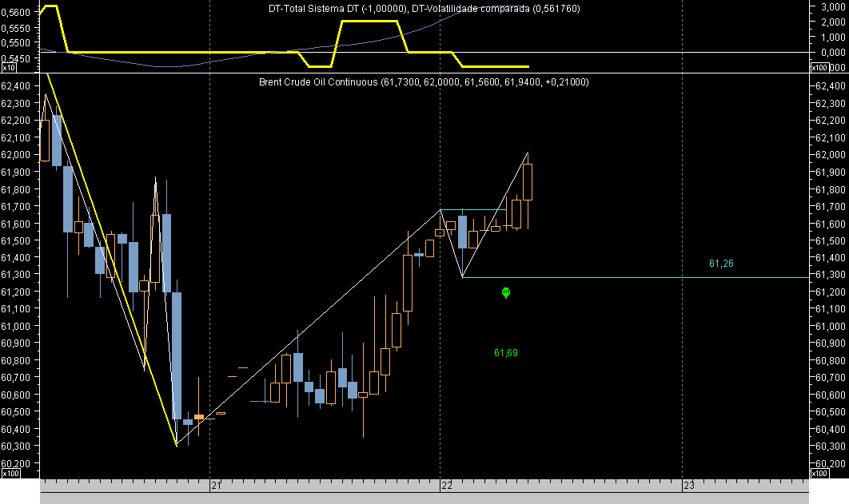Select the green 61,69 price label
The width and height of the screenshot is (849, 504).
[x=506, y=353]
